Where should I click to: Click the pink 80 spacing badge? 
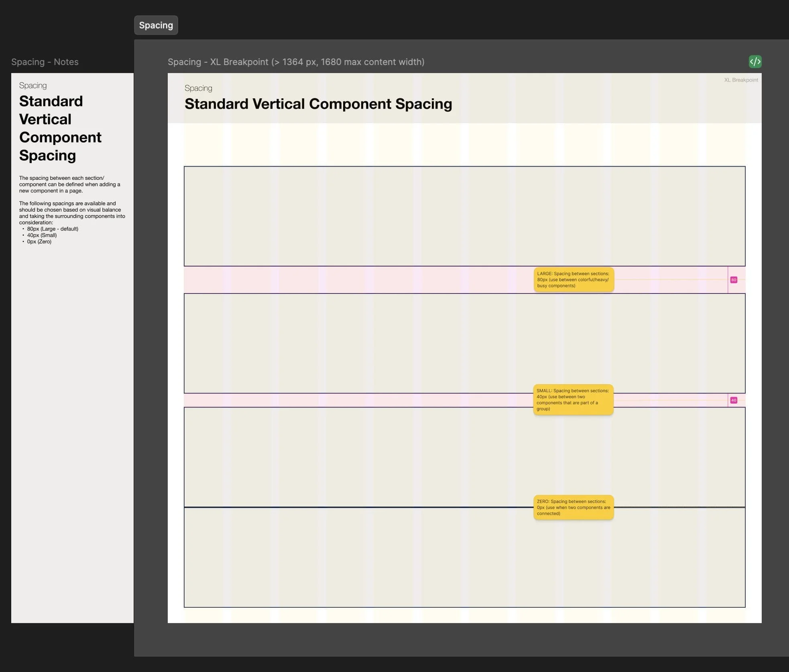tap(734, 280)
